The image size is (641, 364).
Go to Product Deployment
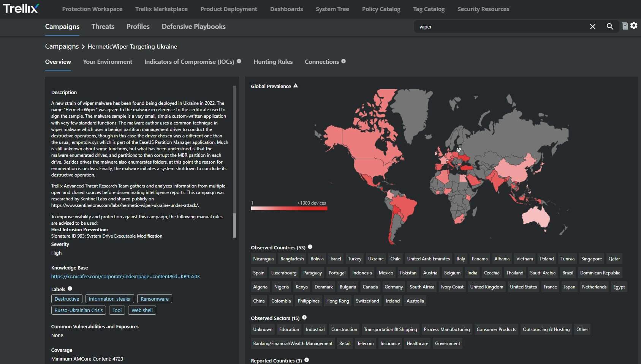click(229, 9)
